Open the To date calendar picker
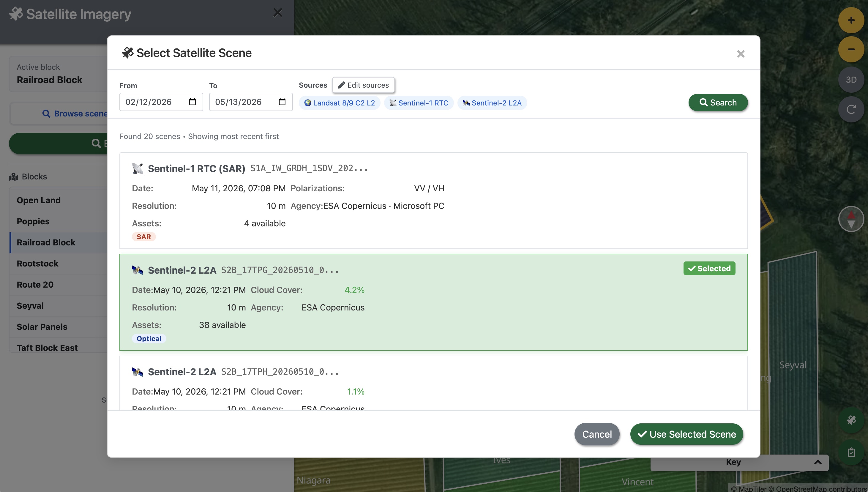This screenshot has width=868, height=492. click(282, 102)
